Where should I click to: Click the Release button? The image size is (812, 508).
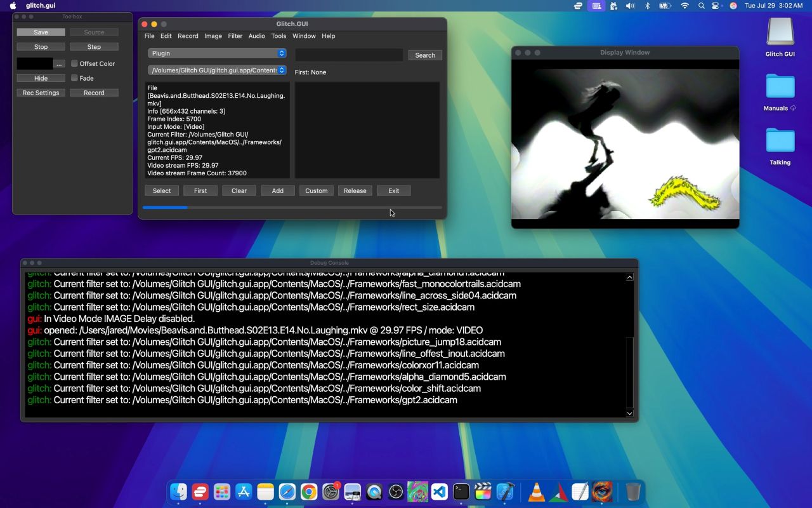[x=355, y=190]
